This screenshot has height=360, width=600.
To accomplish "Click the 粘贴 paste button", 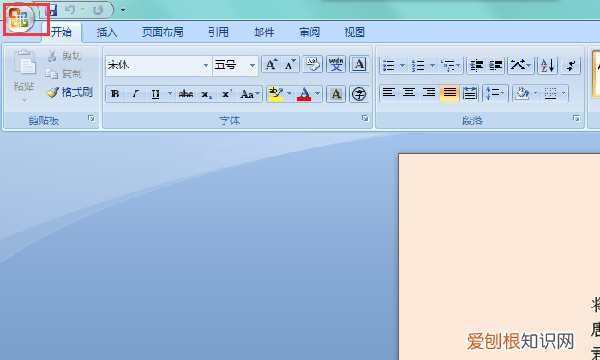I will point(24,71).
